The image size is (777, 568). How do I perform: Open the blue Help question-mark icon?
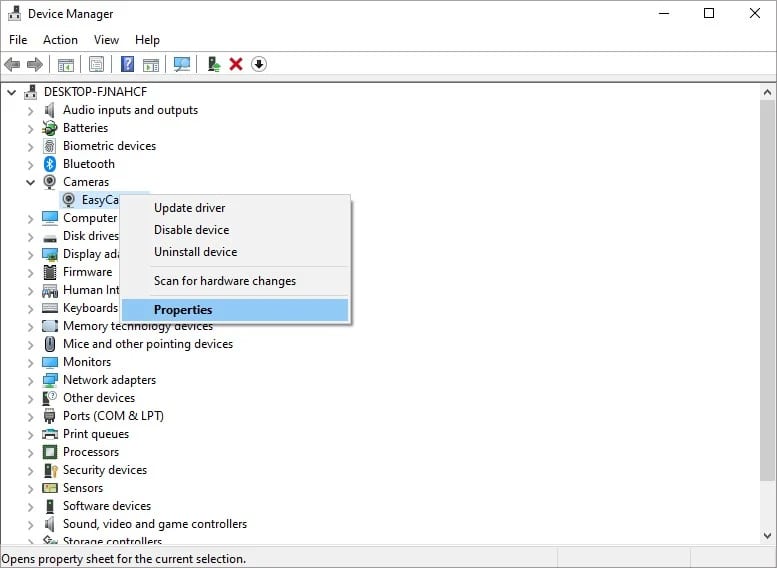click(127, 64)
